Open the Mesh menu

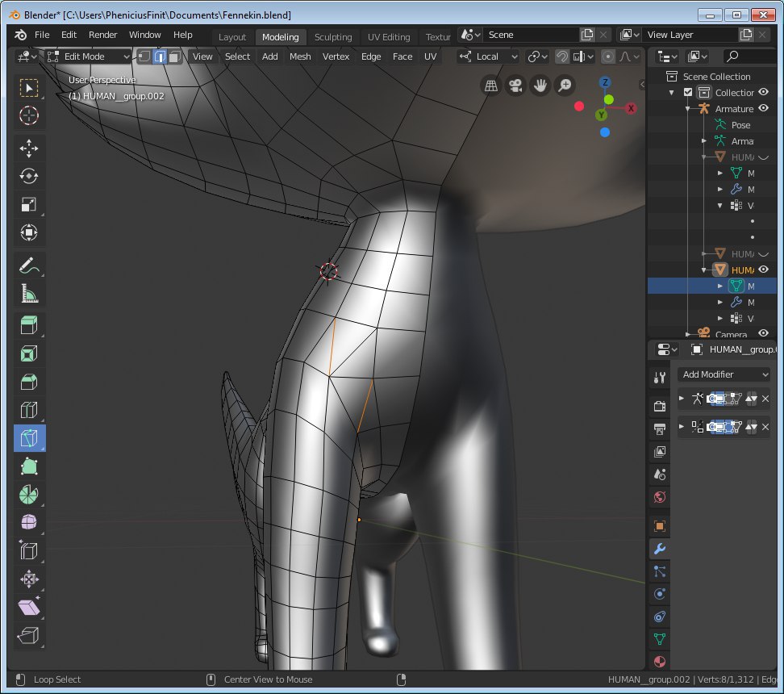point(300,56)
